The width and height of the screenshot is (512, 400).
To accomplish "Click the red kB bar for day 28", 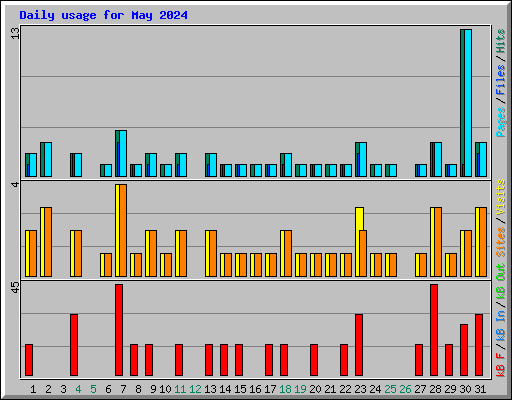I will 434,330.
